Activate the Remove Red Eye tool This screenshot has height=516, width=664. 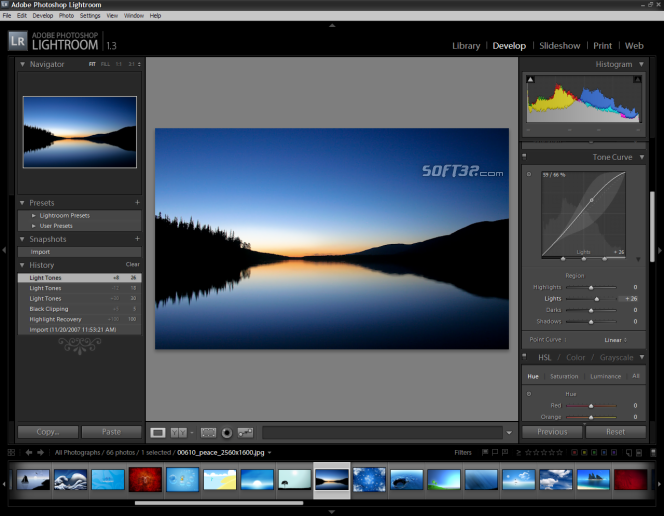(227, 433)
